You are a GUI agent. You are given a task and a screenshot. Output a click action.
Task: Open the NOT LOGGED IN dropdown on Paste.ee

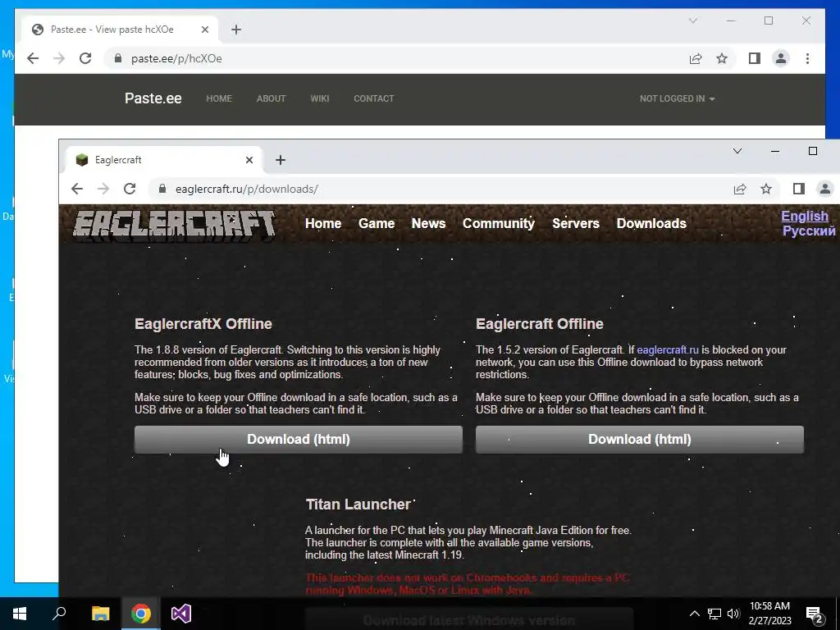click(x=677, y=98)
